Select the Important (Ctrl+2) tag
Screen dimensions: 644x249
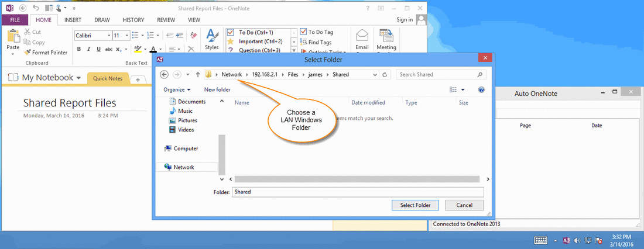(x=261, y=41)
